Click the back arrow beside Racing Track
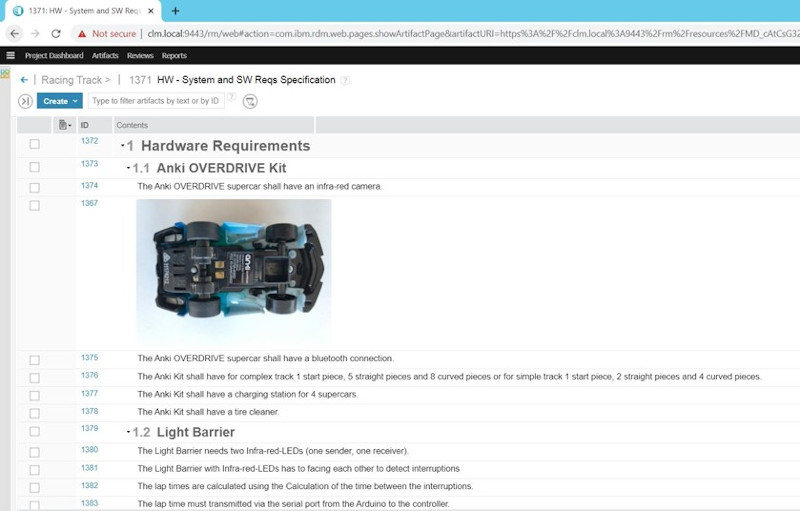 pos(24,80)
